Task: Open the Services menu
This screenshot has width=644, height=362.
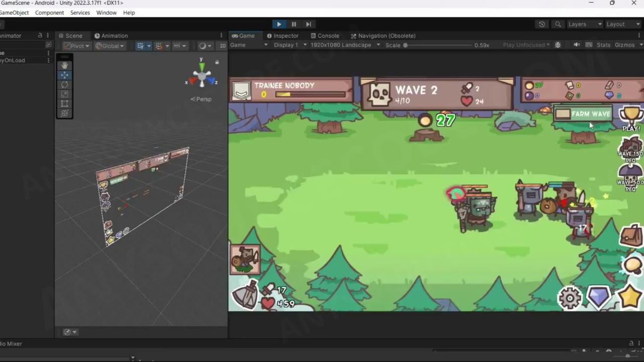Action: (x=80, y=13)
